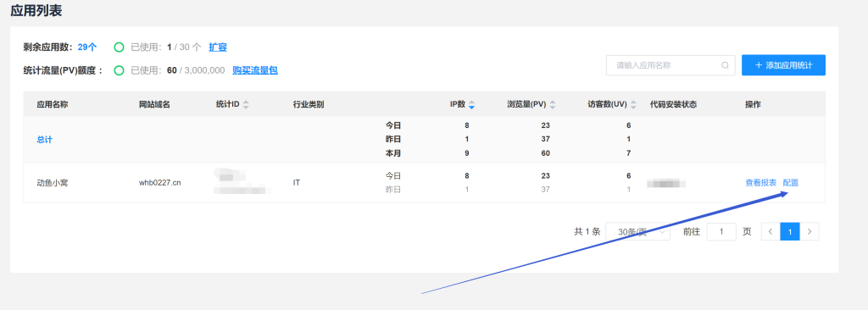
Task: Click 共 1 条 total count text
Action: 587,232
